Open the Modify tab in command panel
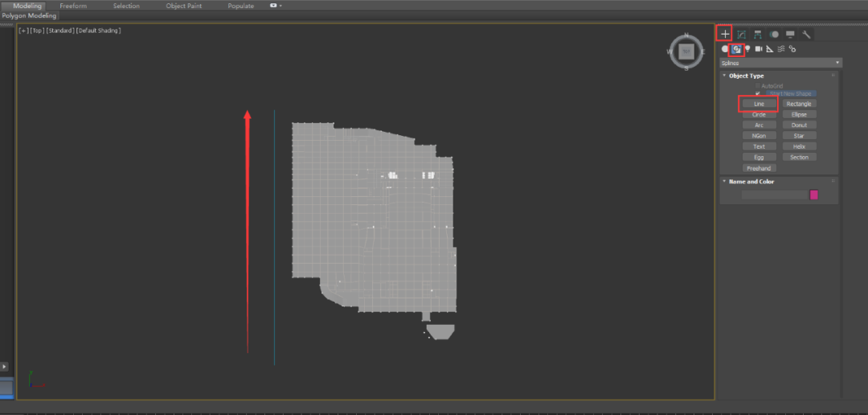Image resolution: width=868 pixels, height=415 pixels. (x=741, y=35)
